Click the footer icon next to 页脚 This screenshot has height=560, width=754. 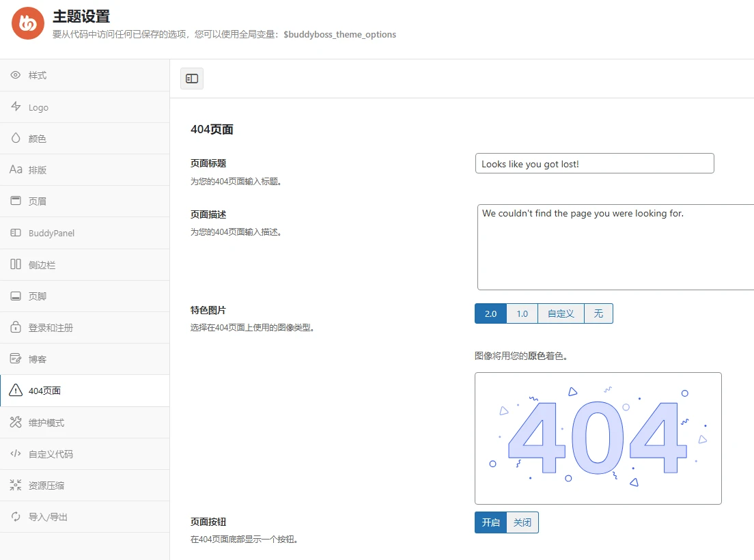click(x=16, y=296)
